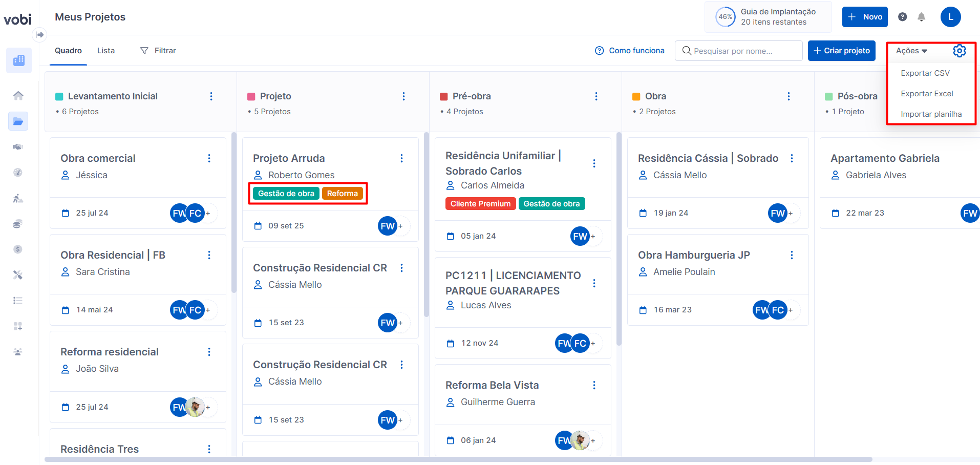Open options menu for Levantamento Inicial column
The width and height of the screenshot is (980, 465).
pos(211,96)
